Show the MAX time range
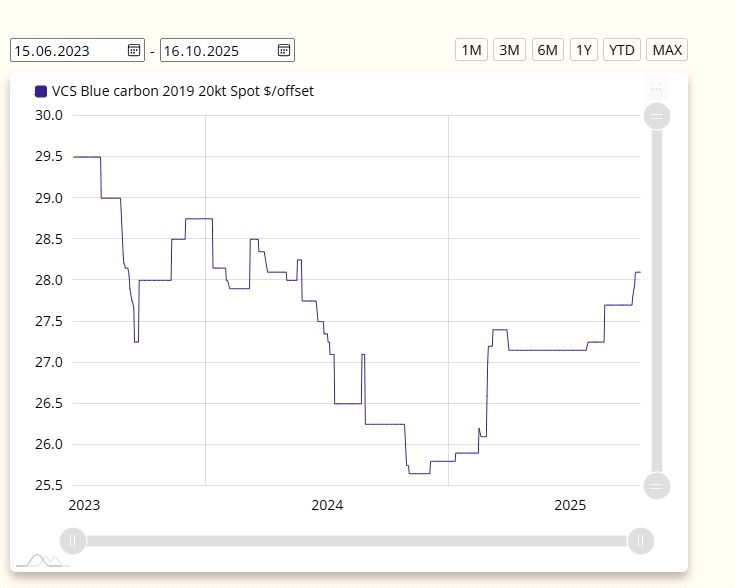Screen dimensions: 735x588 (x=667, y=50)
